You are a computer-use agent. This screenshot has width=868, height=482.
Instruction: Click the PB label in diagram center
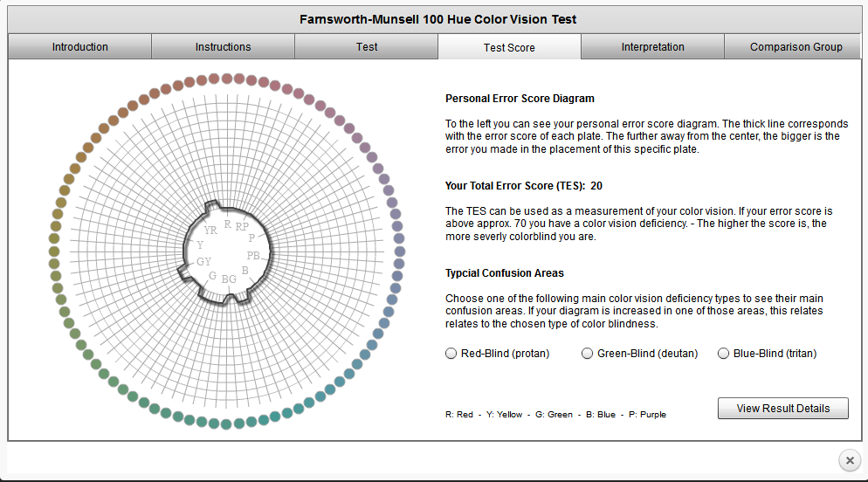pos(253,255)
